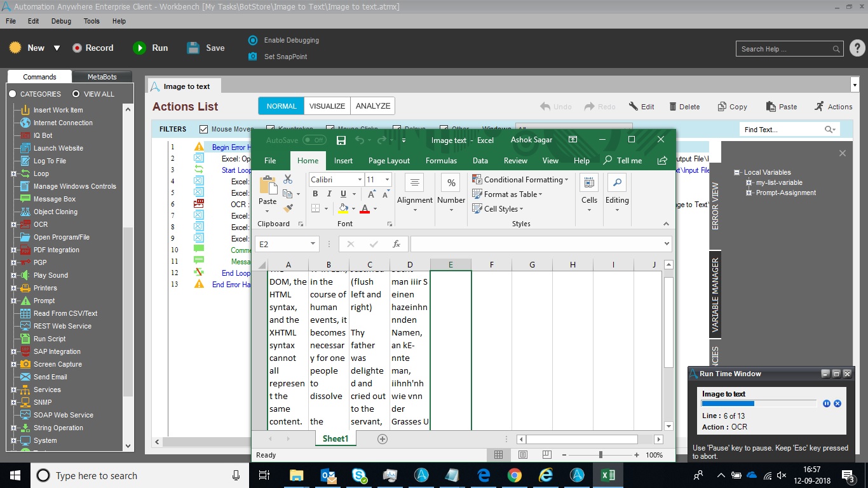868x488 pixels.
Task: Click the Format Painter icon in Excel
Action: 288,208
